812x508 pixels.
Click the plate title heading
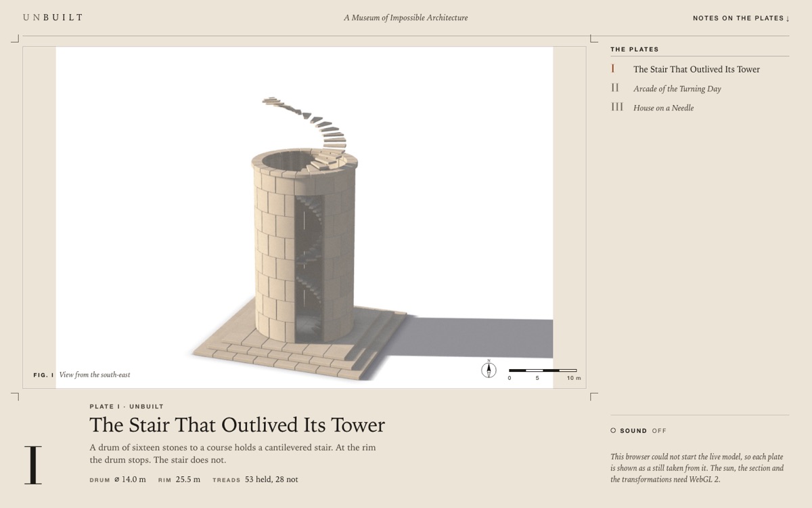click(x=238, y=425)
